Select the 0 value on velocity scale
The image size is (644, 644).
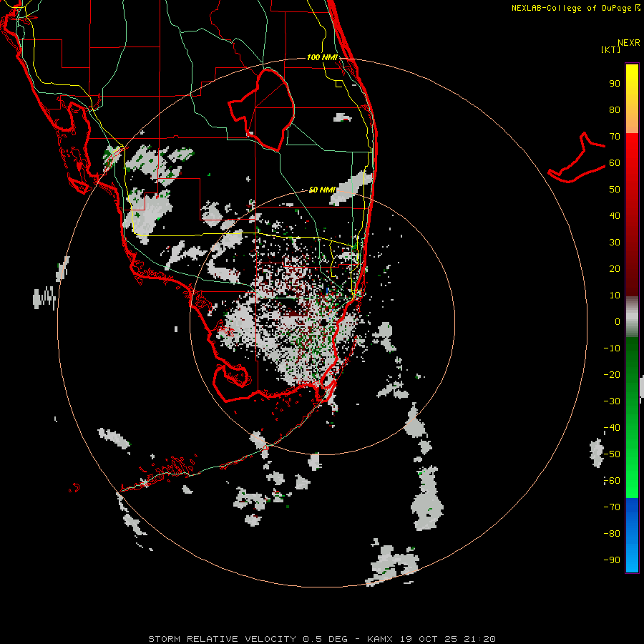point(618,321)
